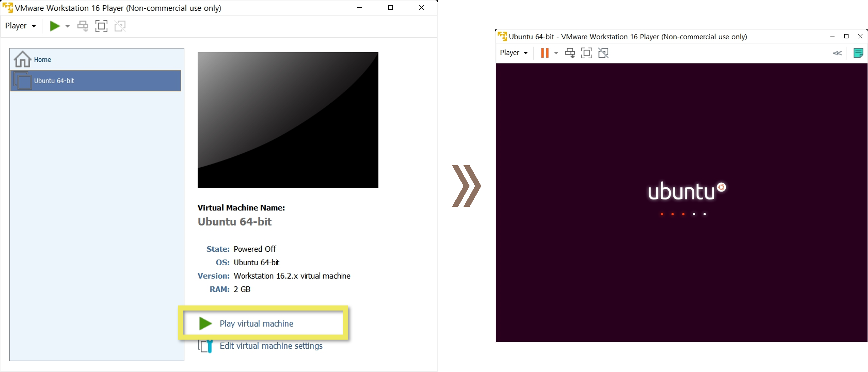This screenshot has width=868, height=372.
Task: Minimize the left VMware Player window
Action: click(359, 7)
